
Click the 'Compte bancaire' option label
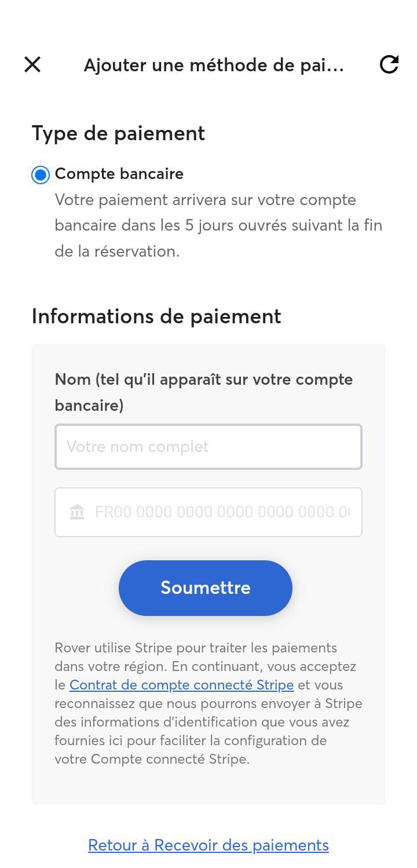click(119, 174)
